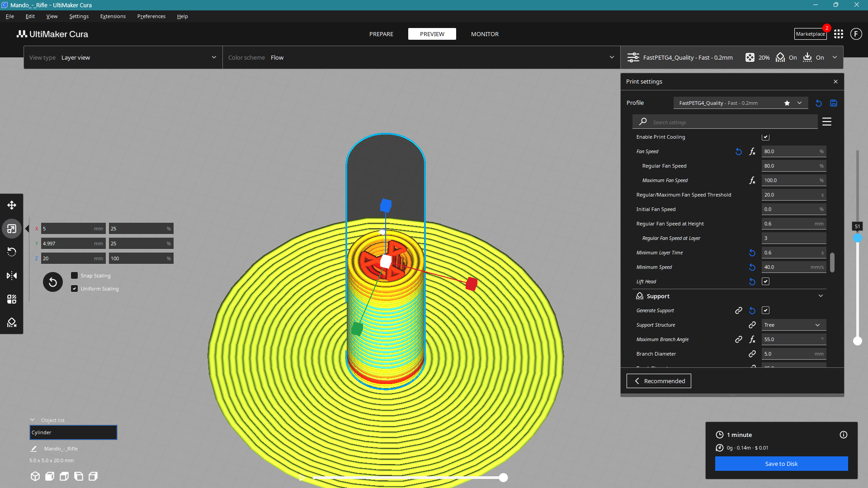Open the Support Structure dropdown showing Tree
Screen dimensions: 868x488
point(793,324)
